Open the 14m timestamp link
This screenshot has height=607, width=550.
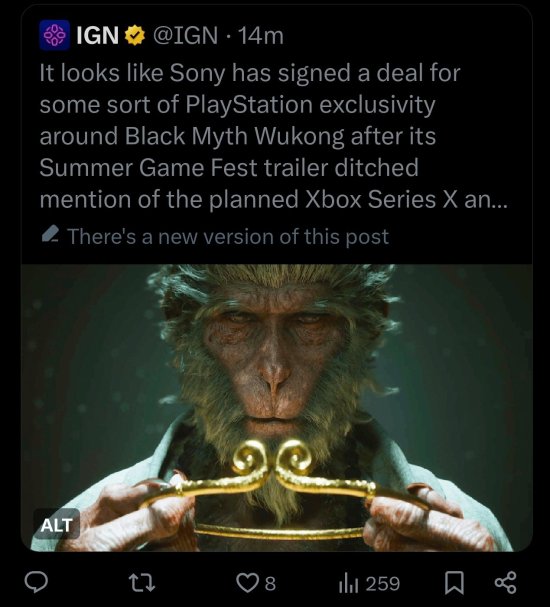(260, 36)
